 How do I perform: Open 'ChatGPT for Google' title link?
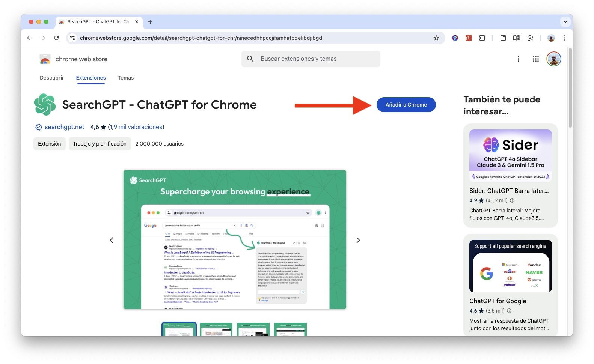pyautogui.click(x=498, y=301)
